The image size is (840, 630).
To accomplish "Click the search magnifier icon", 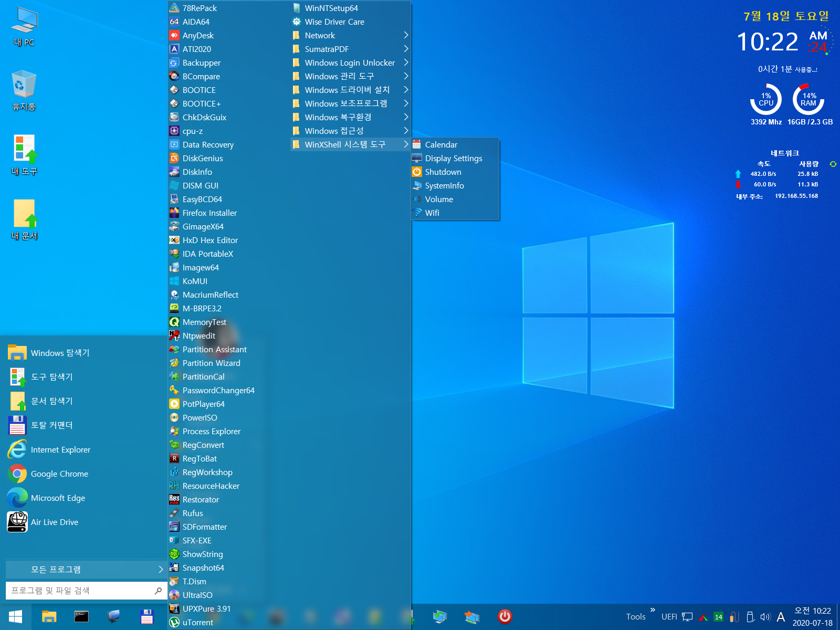I will pyautogui.click(x=158, y=591).
